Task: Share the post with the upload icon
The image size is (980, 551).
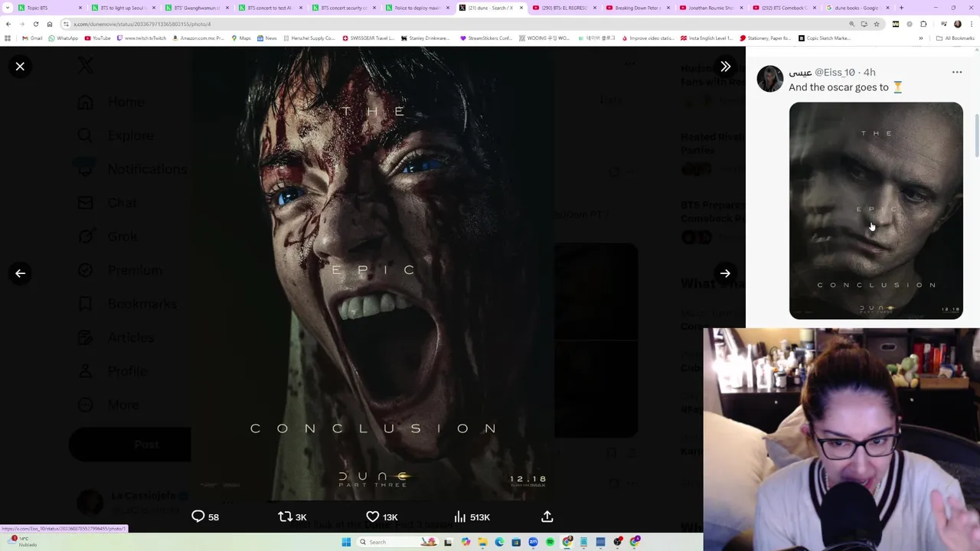Action: pos(547,517)
